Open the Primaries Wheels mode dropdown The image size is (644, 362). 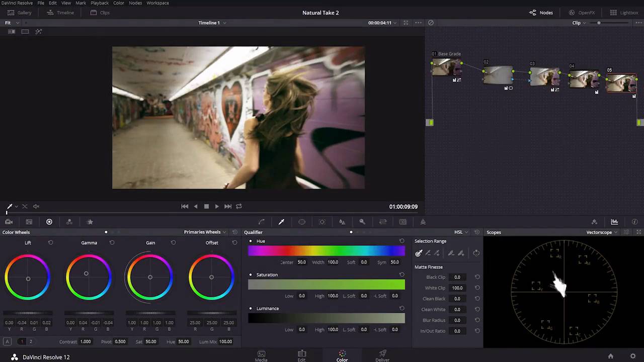click(205, 232)
